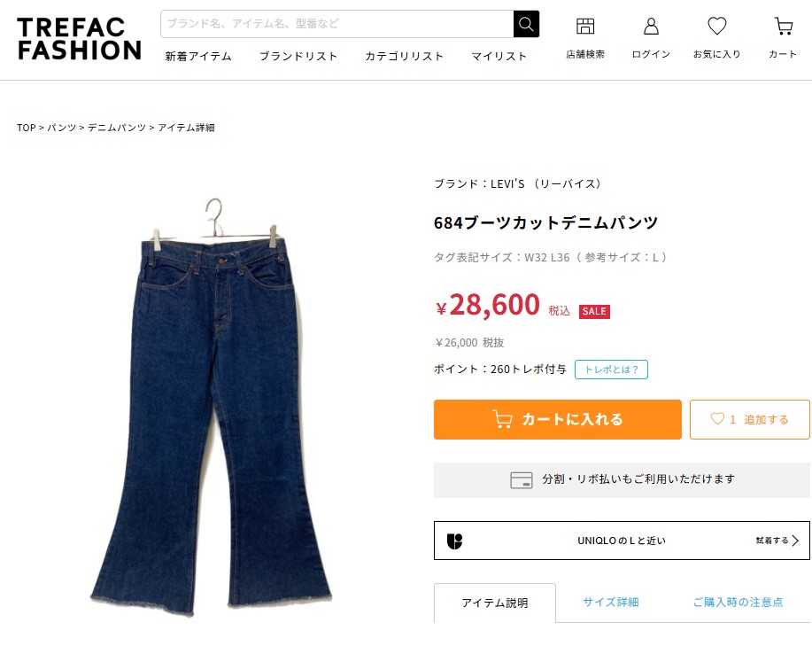
Task: Add item with カートに入れる button
Action: tap(558, 419)
